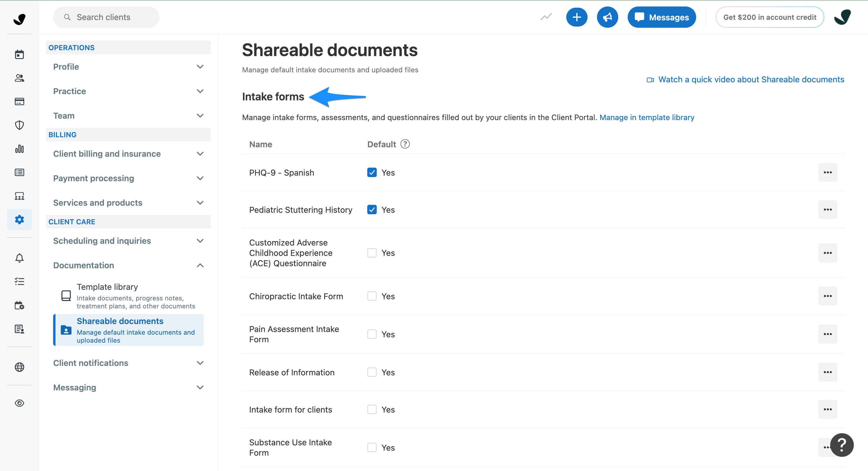Open the list document icon in sidebar
868x471 pixels.
tap(19, 173)
